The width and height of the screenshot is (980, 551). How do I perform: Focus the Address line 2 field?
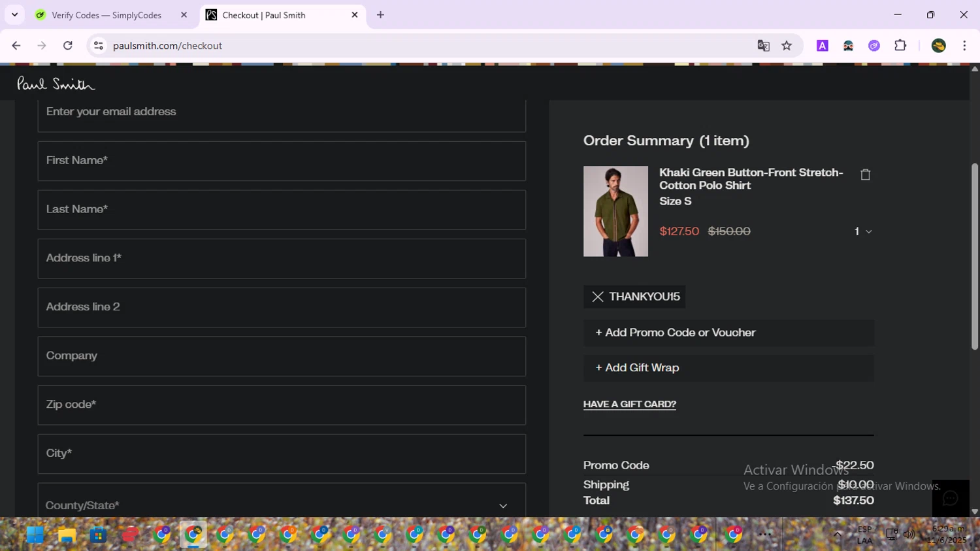click(282, 307)
